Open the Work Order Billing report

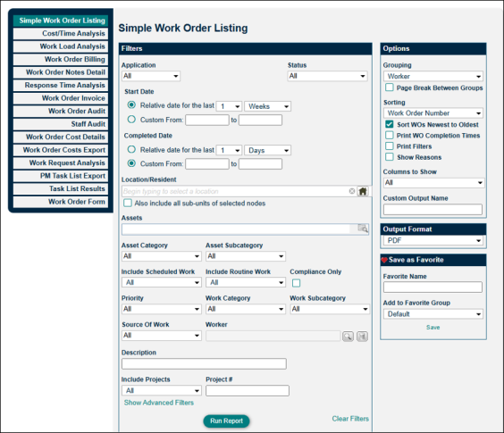61,59
